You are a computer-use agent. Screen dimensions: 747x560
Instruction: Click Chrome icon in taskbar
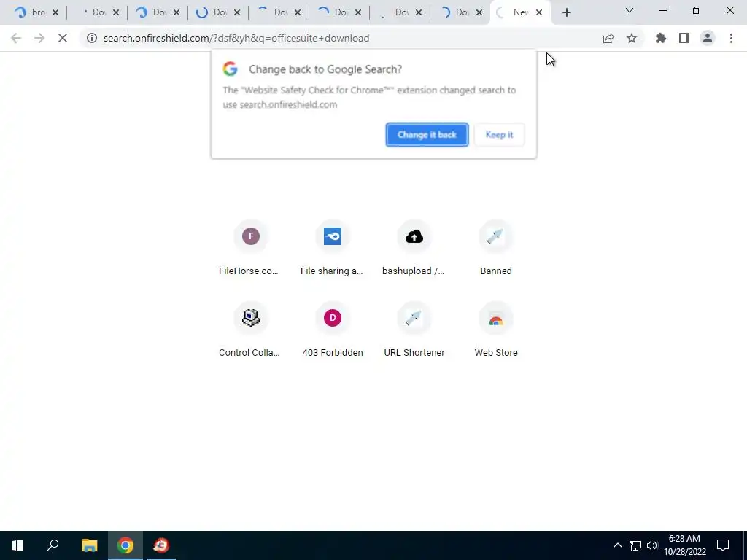coord(125,545)
